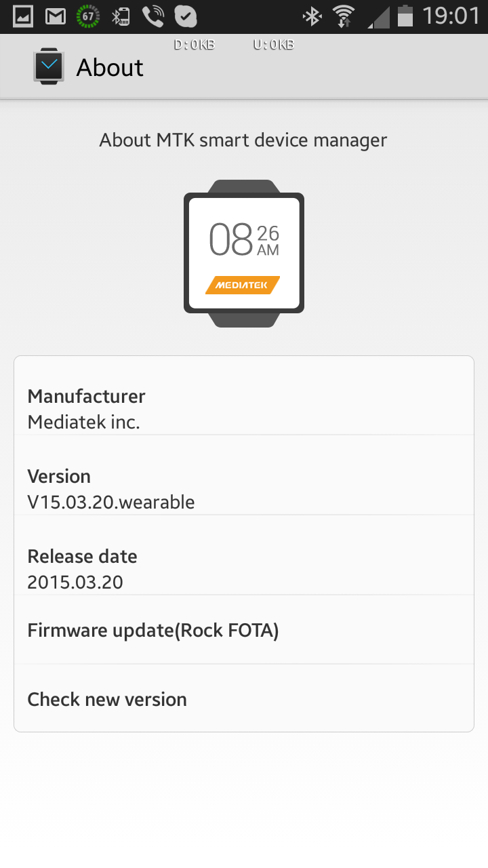Tap the About MTK smart device manager heading
This screenshot has width=488, height=868.
pyautogui.click(x=243, y=140)
